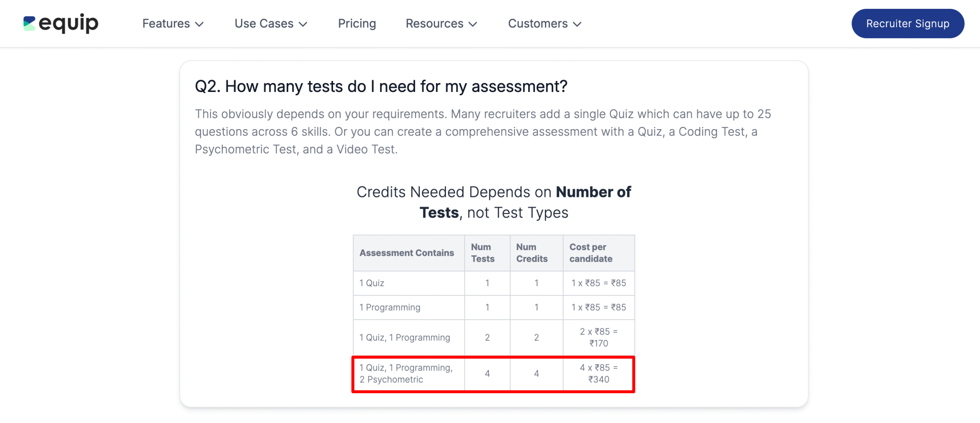Click the Cost per candidate header
The image size is (980, 423).
point(591,253)
